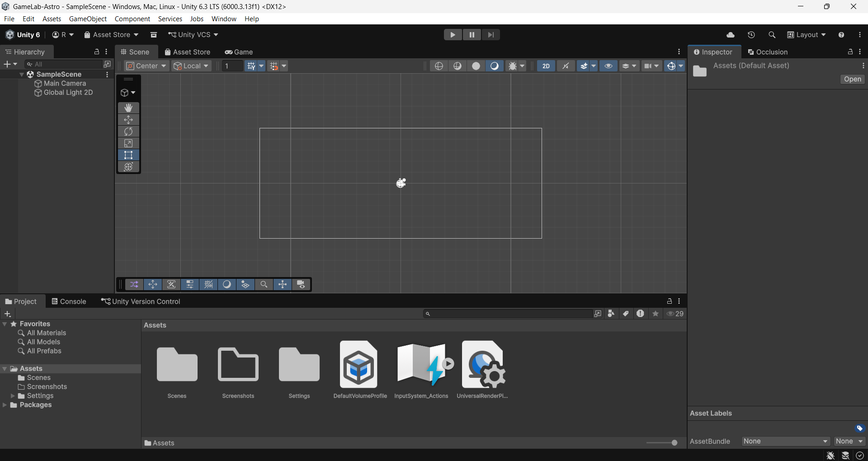Toggle 2D view mode
This screenshot has height=461, width=868.
tap(546, 66)
